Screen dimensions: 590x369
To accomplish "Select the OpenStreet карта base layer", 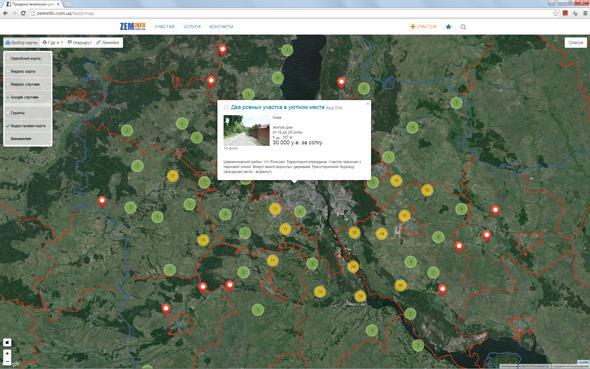I will (27, 59).
